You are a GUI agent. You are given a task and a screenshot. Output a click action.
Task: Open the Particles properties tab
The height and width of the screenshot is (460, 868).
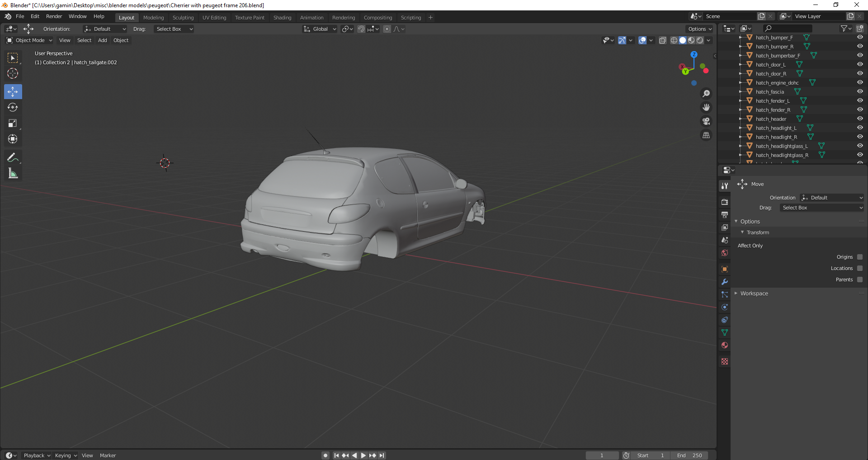(725, 294)
